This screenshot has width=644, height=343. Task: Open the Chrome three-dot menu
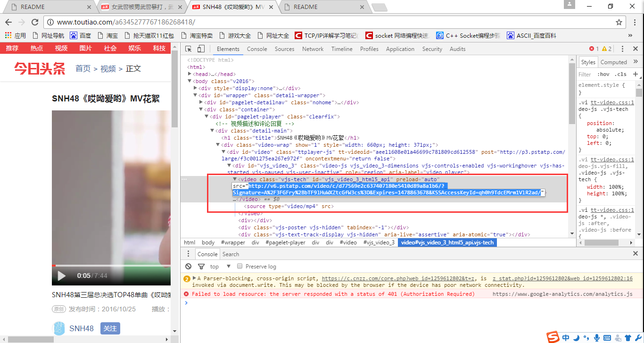635,22
